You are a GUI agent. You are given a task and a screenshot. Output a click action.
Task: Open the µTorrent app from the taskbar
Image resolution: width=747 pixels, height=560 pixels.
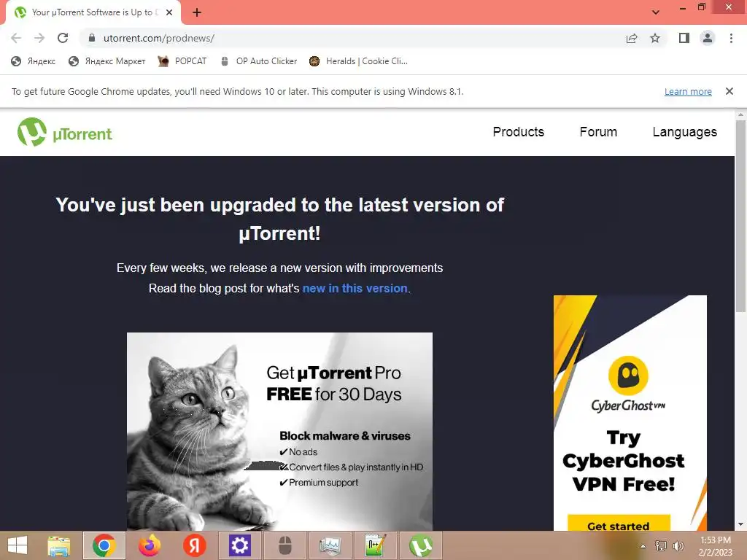(x=421, y=545)
